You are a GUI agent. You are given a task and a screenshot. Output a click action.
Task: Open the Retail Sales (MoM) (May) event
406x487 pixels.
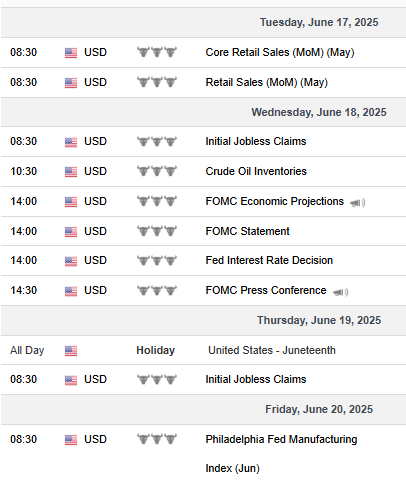click(267, 82)
